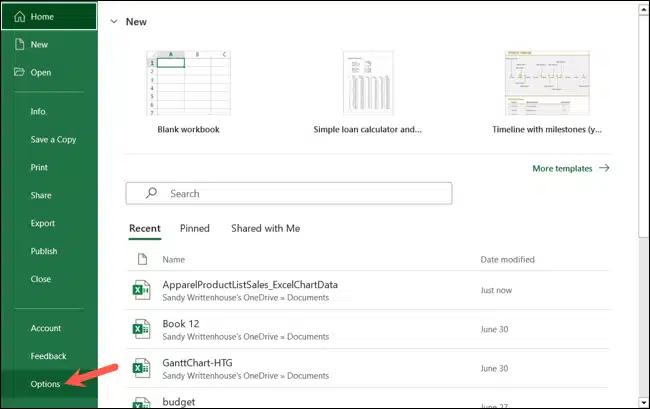Click the arrow next to More templates
This screenshot has height=409, width=650.
pyautogui.click(x=604, y=168)
